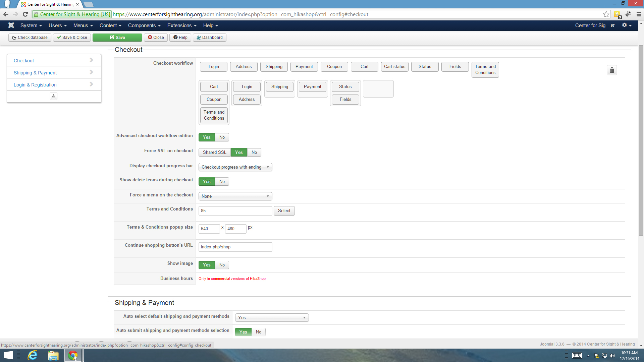Click the Continue shopping button's URL field
This screenshot has width=644, height=362.
pos(235,247)
